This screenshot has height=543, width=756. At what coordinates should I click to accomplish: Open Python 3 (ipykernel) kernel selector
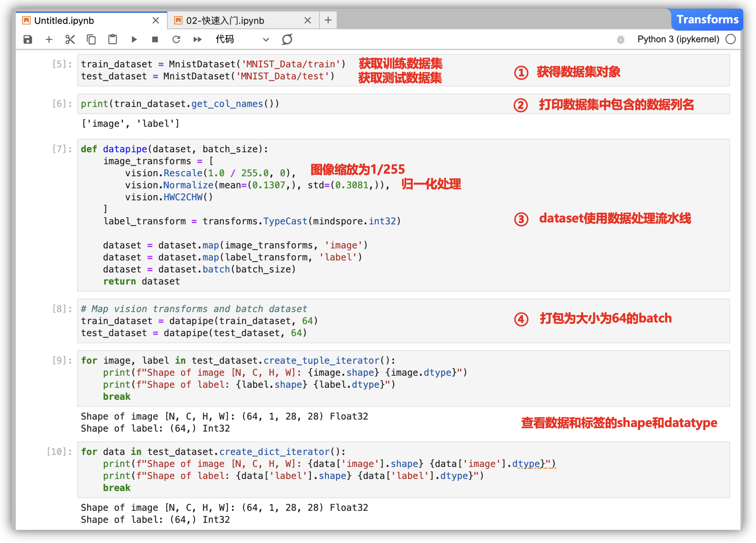tap(678, 39)
